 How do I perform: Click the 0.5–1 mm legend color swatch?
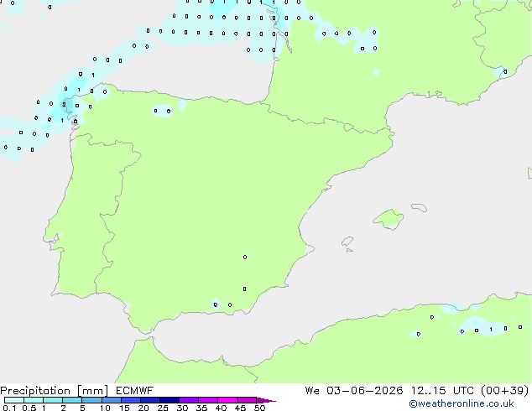point(34,400)
